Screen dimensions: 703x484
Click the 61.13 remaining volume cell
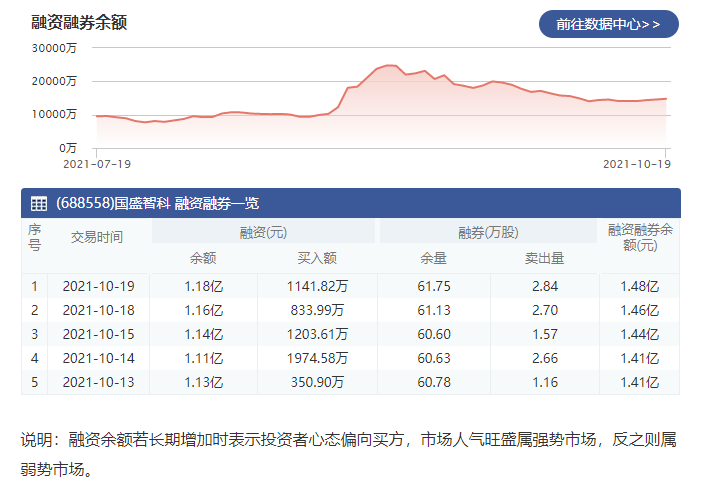[x=434, y=310]
